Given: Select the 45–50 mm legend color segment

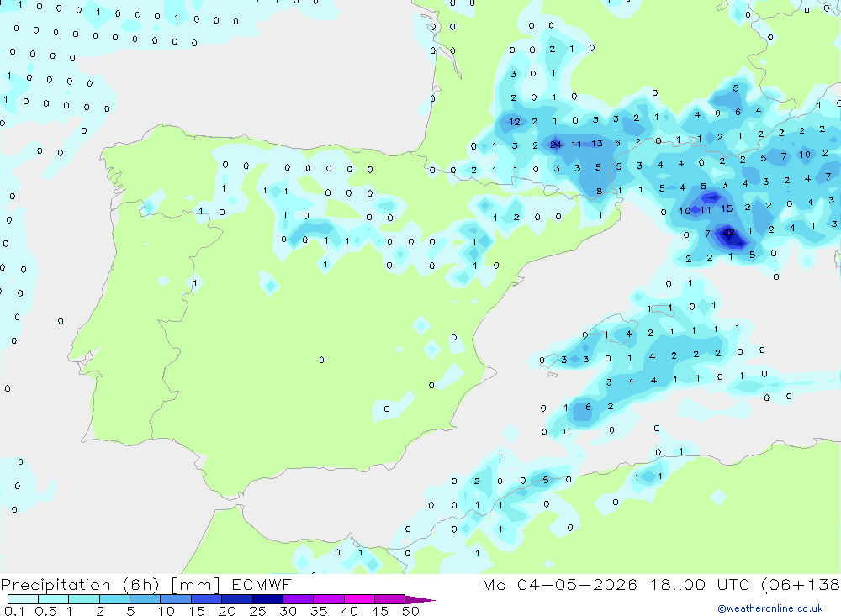Looking at the screenshot, I should [390, 599].
